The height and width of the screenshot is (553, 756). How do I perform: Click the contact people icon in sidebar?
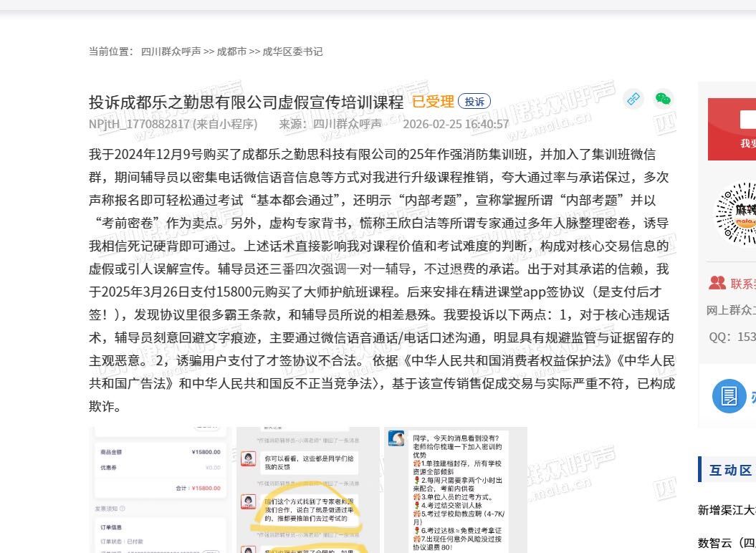[x=717, y=283]
